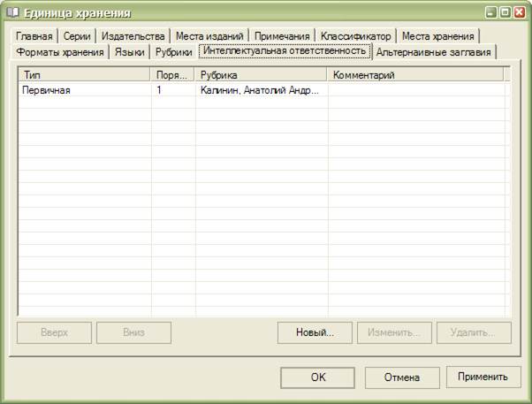Apply changes with Применить button
This screenshot has width=532, height=404.
483,377
